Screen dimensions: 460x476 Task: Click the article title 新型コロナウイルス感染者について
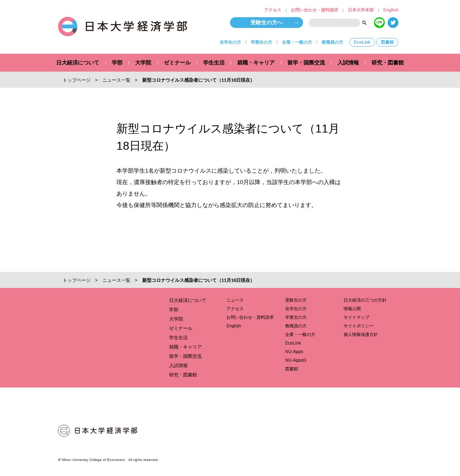coord(227,137)
